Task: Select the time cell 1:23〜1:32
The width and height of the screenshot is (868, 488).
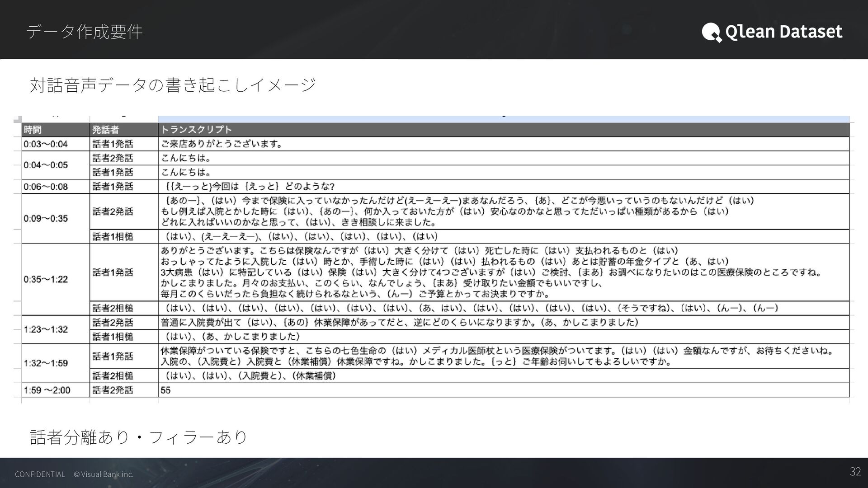Action: [56, 329]
